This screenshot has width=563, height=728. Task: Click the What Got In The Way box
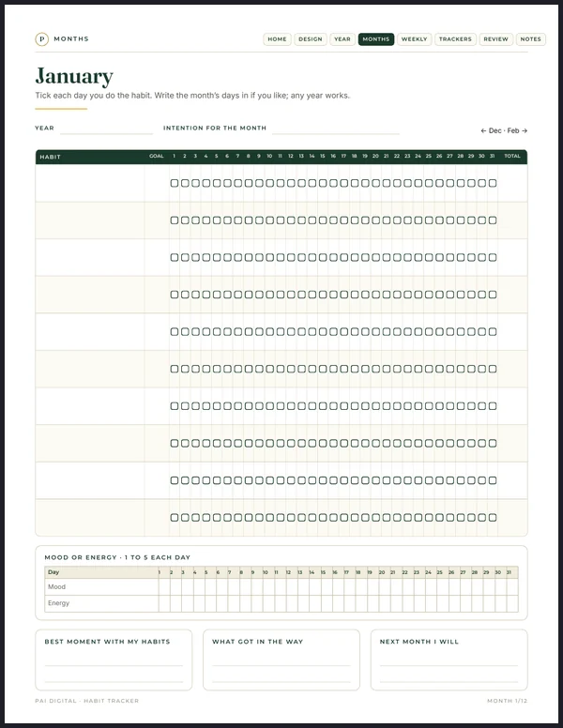[281, 660]
